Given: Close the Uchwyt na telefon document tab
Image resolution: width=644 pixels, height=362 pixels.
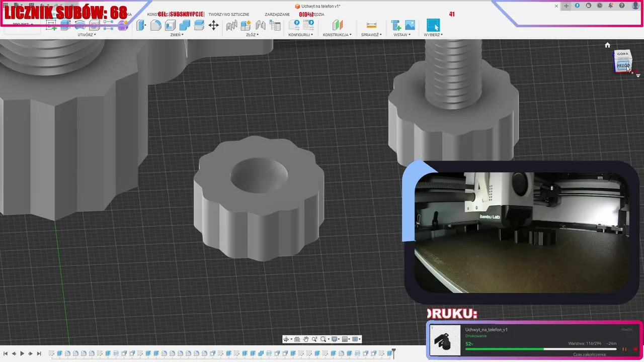Looking at the screenshot, I should tap(556, 6).
